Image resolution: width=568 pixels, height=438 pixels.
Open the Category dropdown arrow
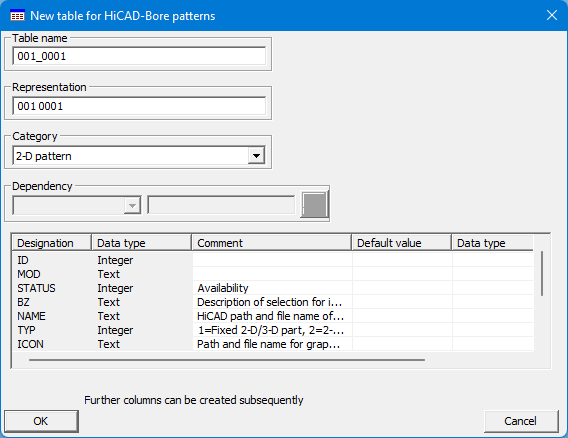tap(256, 156)
